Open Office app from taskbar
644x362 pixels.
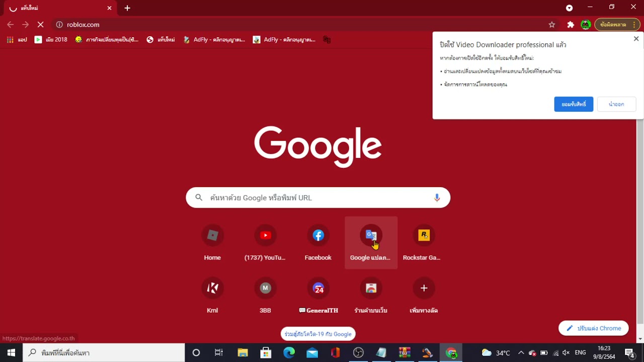click(335, 352)
